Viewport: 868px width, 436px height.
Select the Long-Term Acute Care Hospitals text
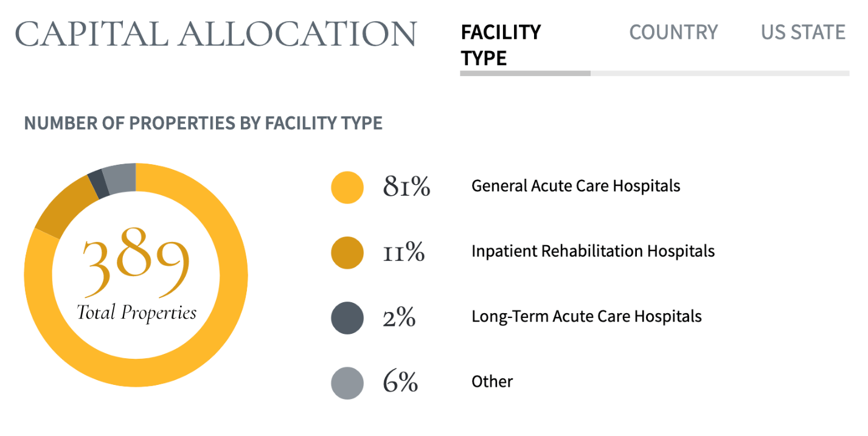click(x=586, y=316)
